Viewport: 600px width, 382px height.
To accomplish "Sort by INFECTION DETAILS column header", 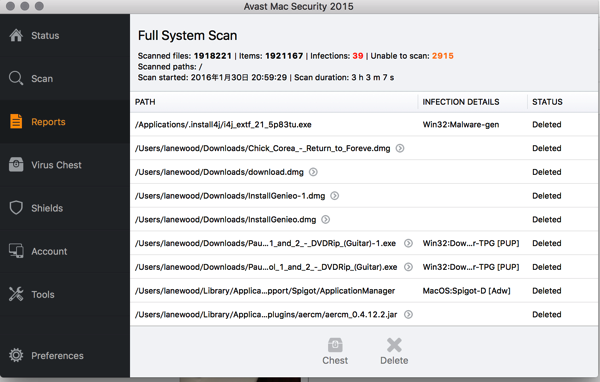I will coord(461,102).
